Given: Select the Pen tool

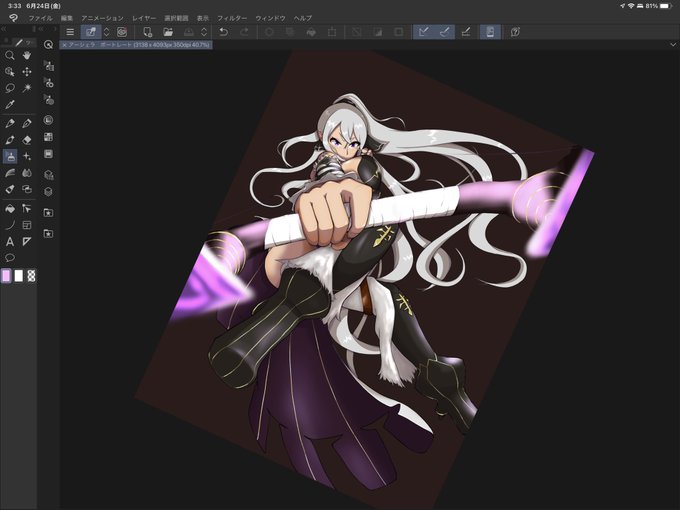Looking at the screenshot, I should coord(10,124).
